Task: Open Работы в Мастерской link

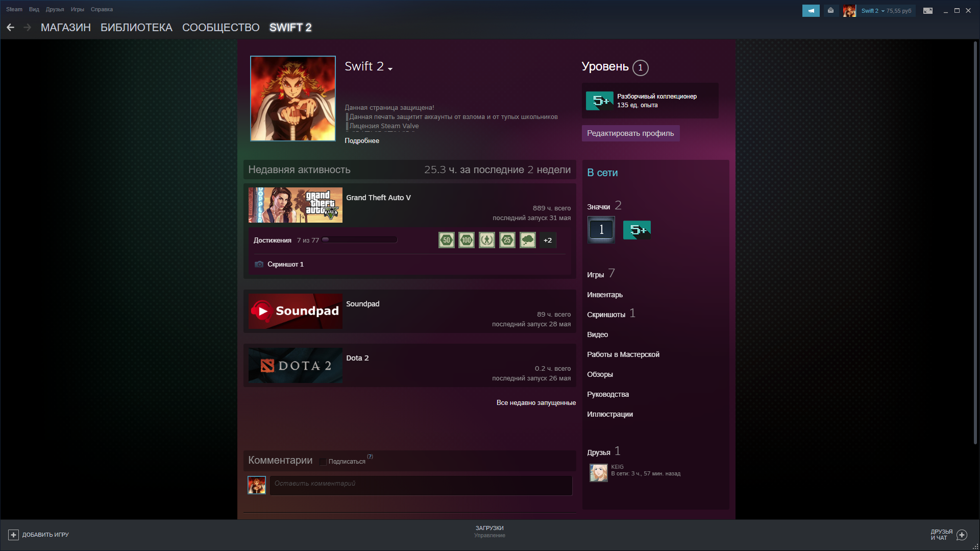Action: tap(623, 354)
